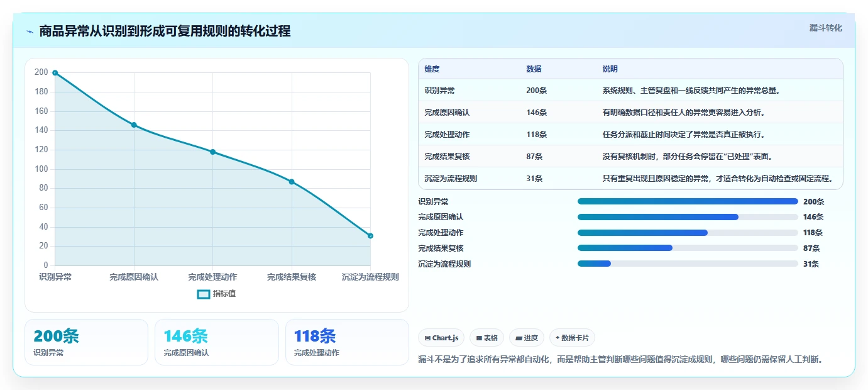The width and height of the screenshot is (868, 390).
Task: Click the 指标值 legend label
Action: click(x=224, y=294)
